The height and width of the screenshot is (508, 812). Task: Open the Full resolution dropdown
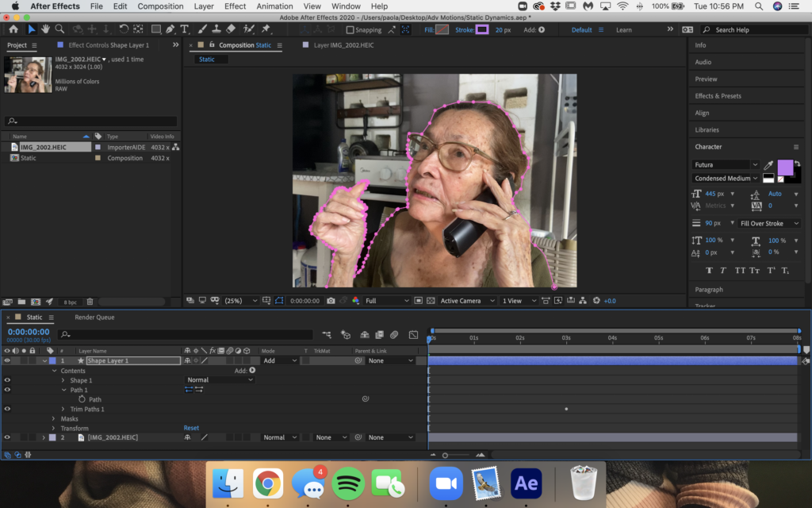(x=387, y=301)
